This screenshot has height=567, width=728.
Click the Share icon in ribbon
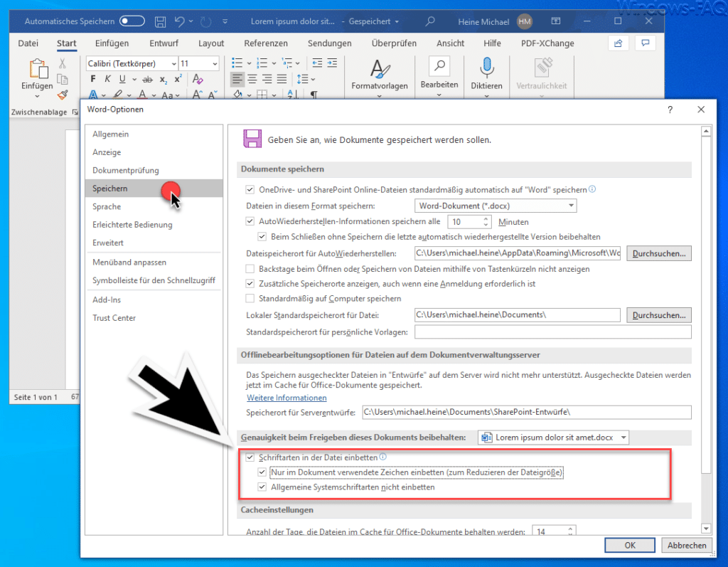pyautogui.click(x=618, y=43)
